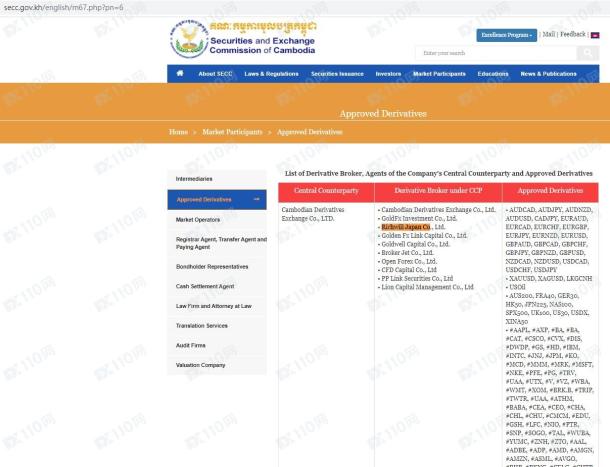Screen dimensions: 610x467
Task: Select Market Operators in sidebar
Action: [x=217, y=220]
